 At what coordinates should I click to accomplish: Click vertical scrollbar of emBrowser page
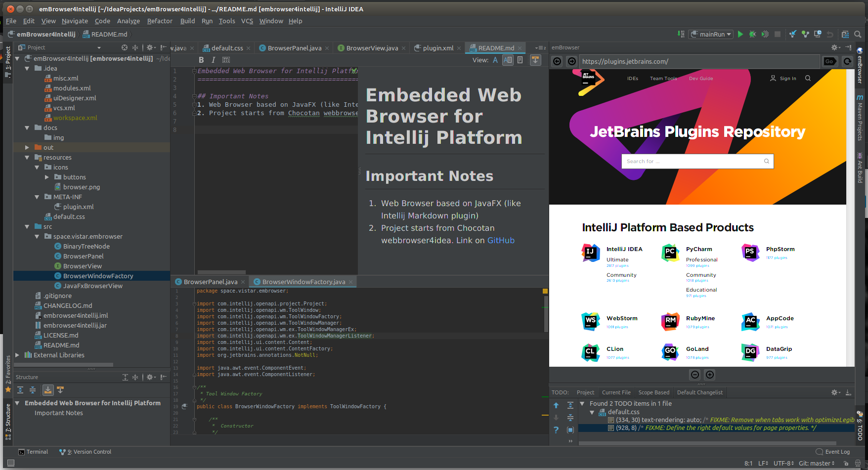pos(851,217)
